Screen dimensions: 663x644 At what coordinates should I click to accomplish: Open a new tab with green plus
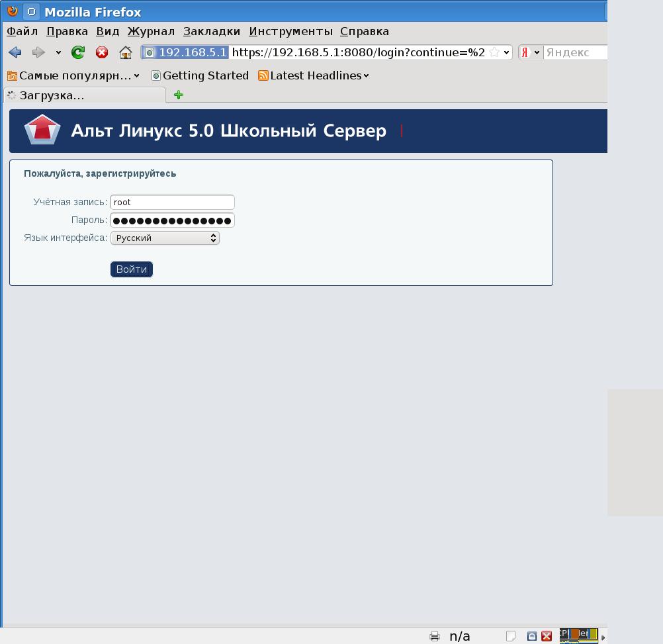click(x=178, y=95)
